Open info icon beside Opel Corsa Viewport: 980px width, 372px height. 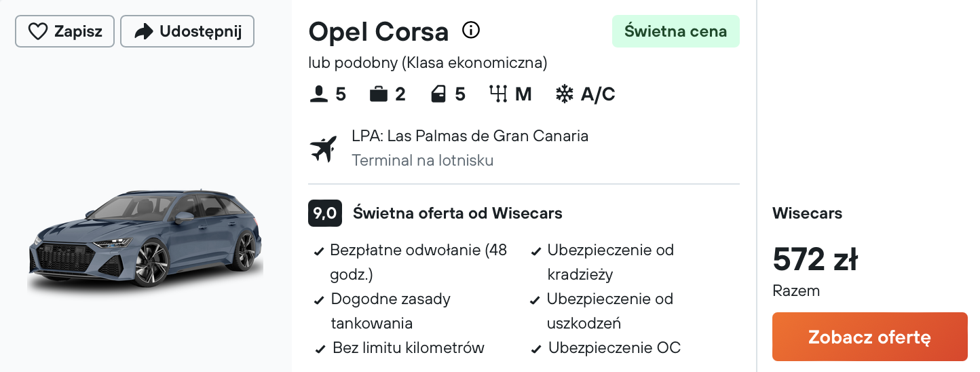coord(471,30)
